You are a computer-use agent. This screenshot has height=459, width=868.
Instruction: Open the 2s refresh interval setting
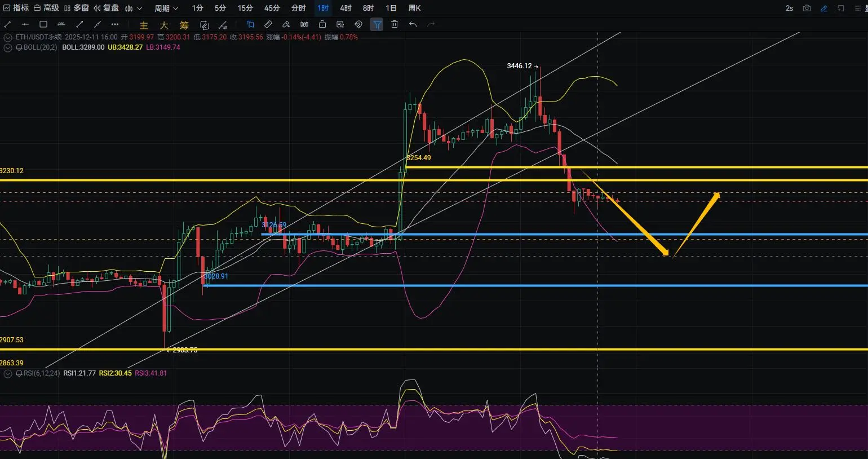coord(789,8)
